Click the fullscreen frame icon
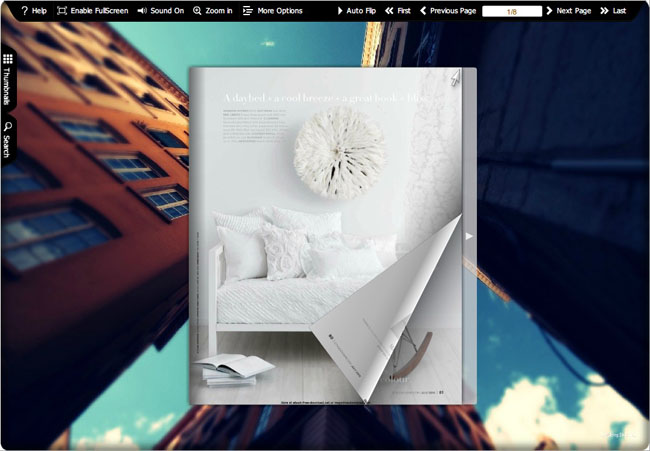Screen dimensions: 650x451 62,11
